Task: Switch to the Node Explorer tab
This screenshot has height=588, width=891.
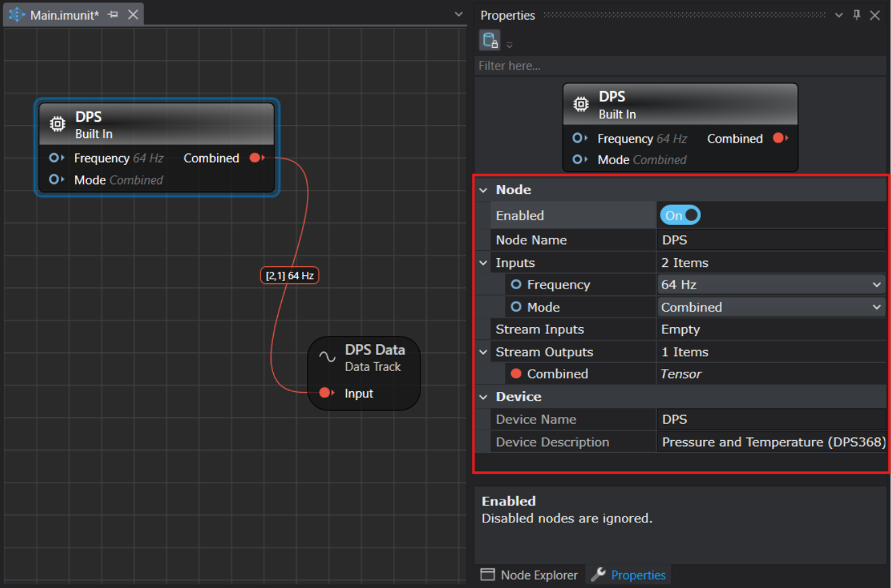Action: 529,575
